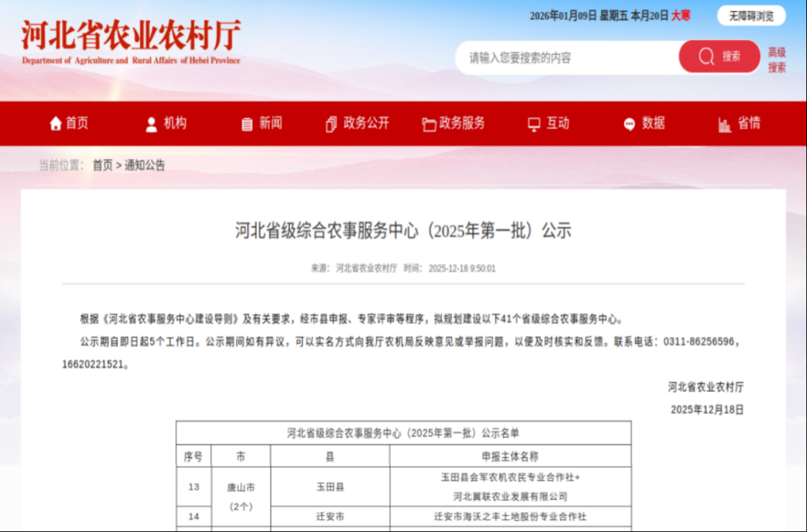
Task: Click 首页 in the breadcrumb
Action: [102, 165]
